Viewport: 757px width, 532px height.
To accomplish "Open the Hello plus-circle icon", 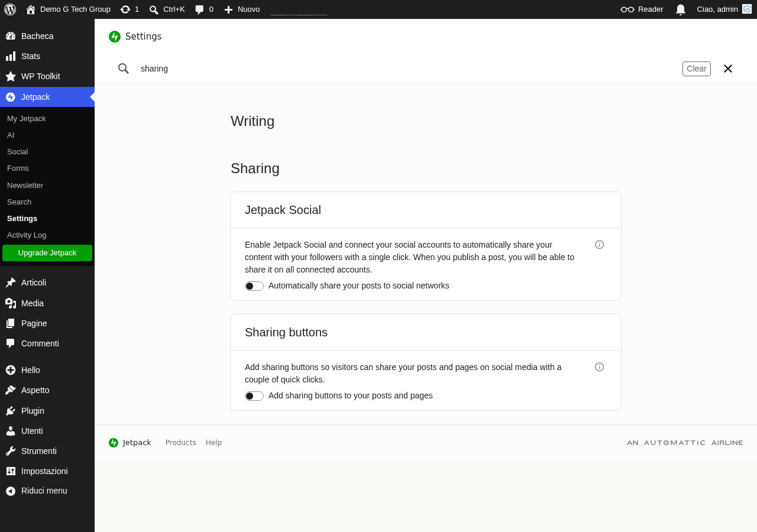I will click(x=11, y=370).
